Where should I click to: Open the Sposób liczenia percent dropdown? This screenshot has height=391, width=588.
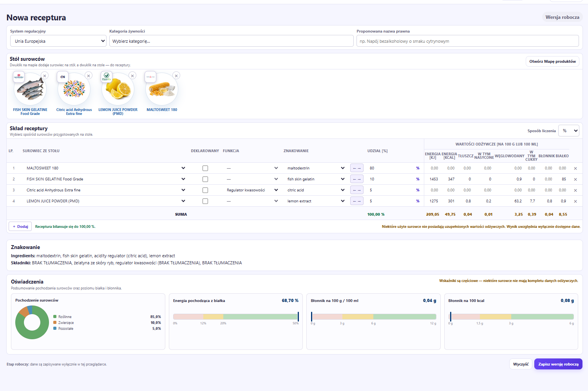pos(569,131)
